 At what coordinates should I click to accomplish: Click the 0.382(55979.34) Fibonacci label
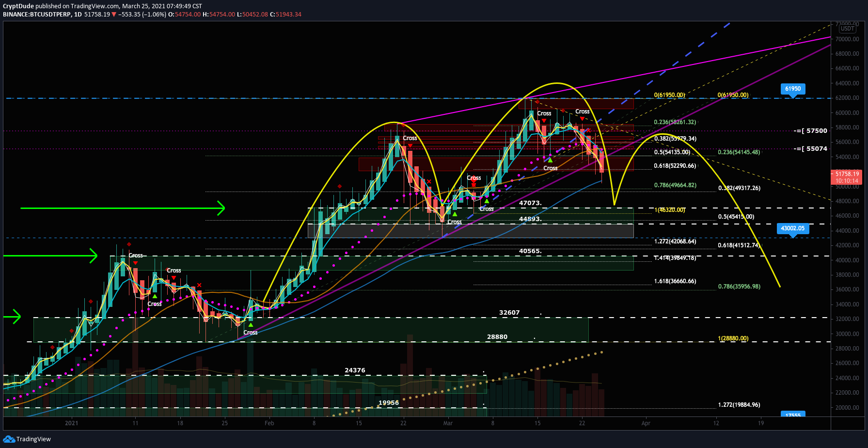675,139
